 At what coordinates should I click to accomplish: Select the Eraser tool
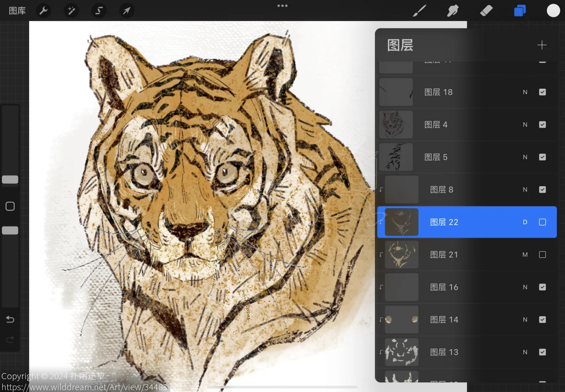[x=486, y=11]
